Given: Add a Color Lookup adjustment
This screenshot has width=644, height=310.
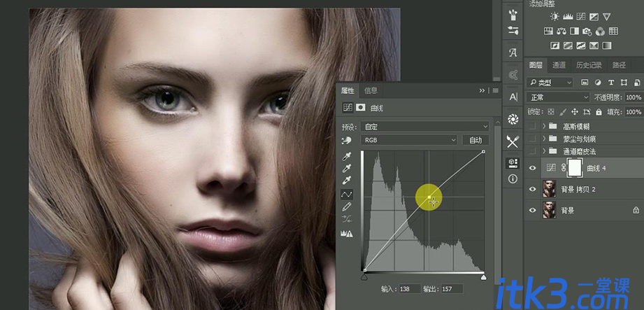Looking at the screenshot, I should [x=613, y=31].
